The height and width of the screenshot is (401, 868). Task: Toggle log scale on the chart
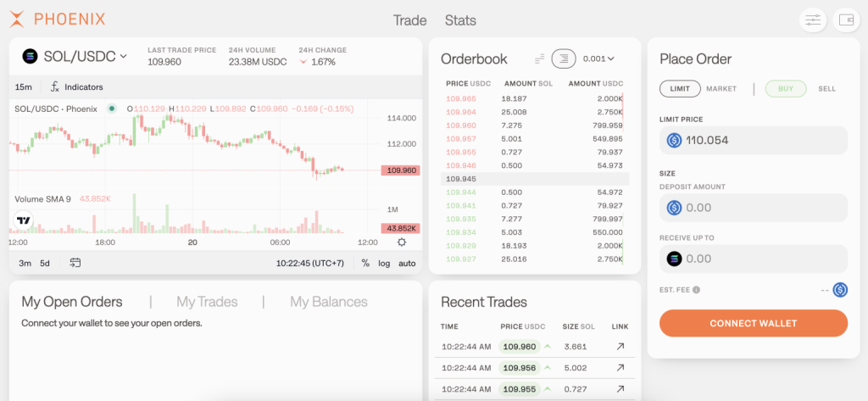pyautogui.click(x=384, y=263)
